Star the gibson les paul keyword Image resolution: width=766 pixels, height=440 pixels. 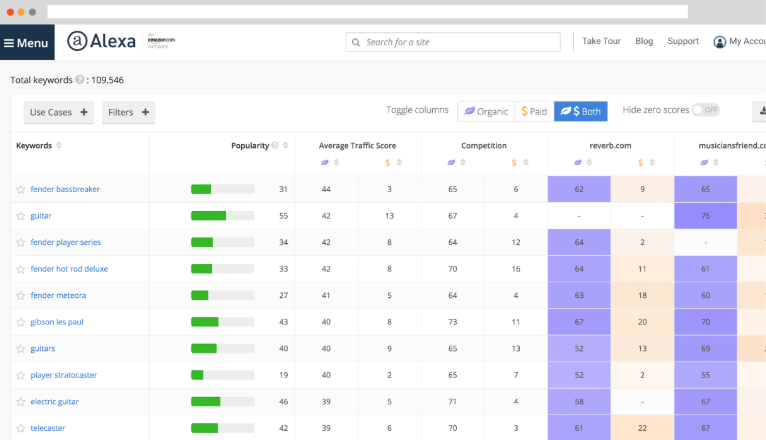(x=21, y=322)
